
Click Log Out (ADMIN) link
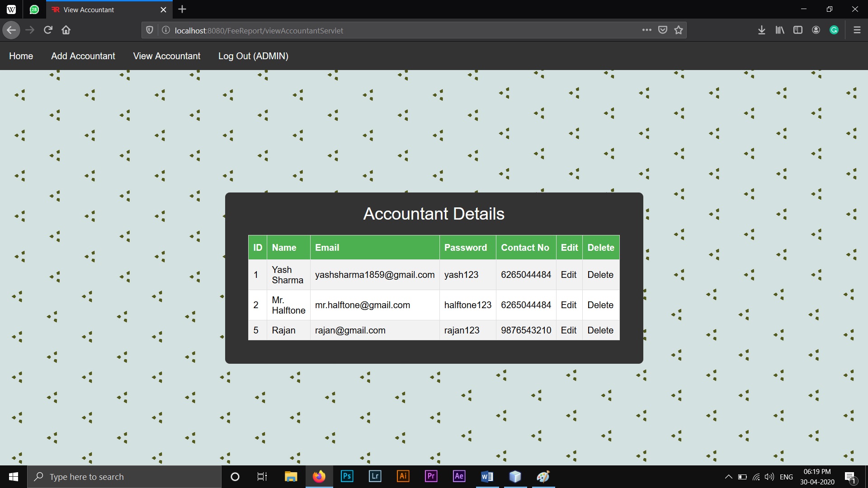253,56
